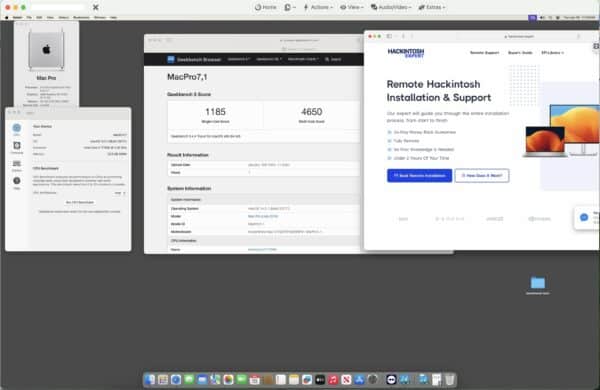The image size is (600, 390).
Task: Click the How Does It Work button
Action: pyautogui.click(x=482, y=176)
